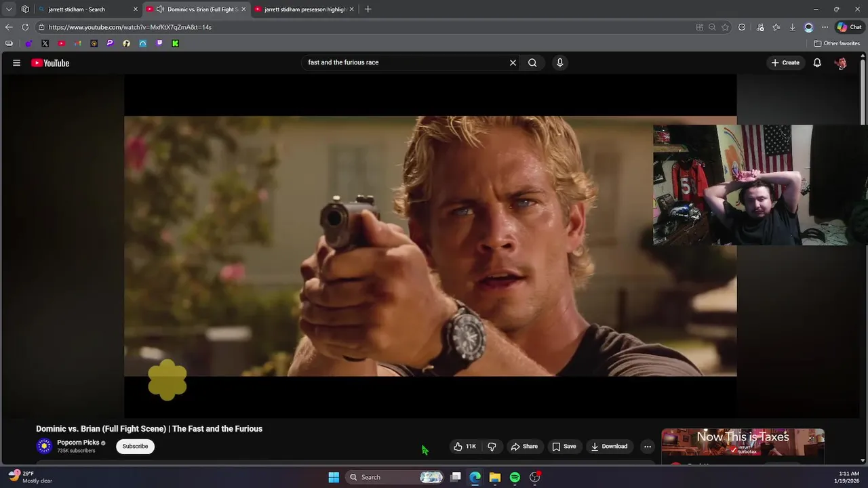Image resolution: width=868 pixels, height=488 pixels.
Task: Click the Popcorn Picks channel avatar
Action: [x=44, y=446]
